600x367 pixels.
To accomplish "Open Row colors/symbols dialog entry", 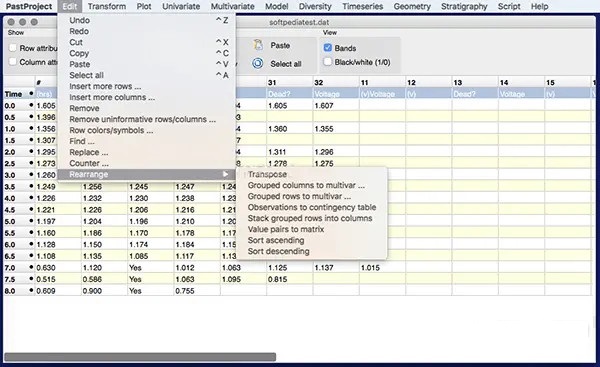I will pyautogui.click(x=147, y=130).
